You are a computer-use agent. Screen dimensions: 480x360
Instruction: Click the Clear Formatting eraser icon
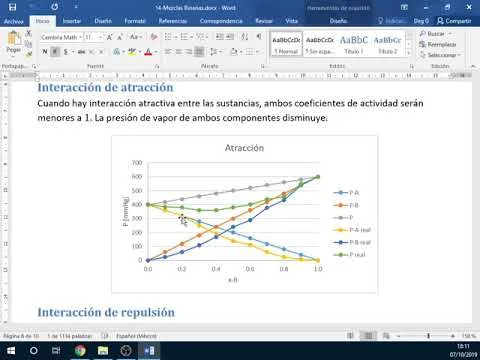pos(154,37)
